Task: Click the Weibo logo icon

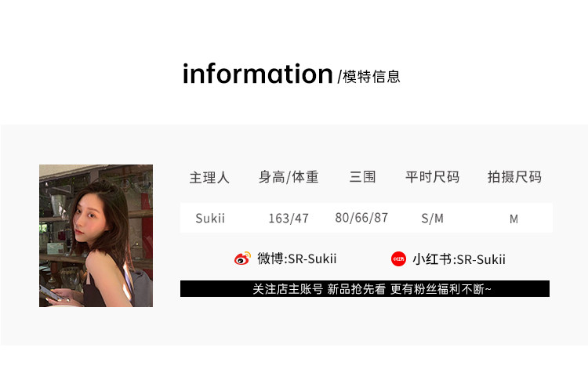Action: pos(242,258)
